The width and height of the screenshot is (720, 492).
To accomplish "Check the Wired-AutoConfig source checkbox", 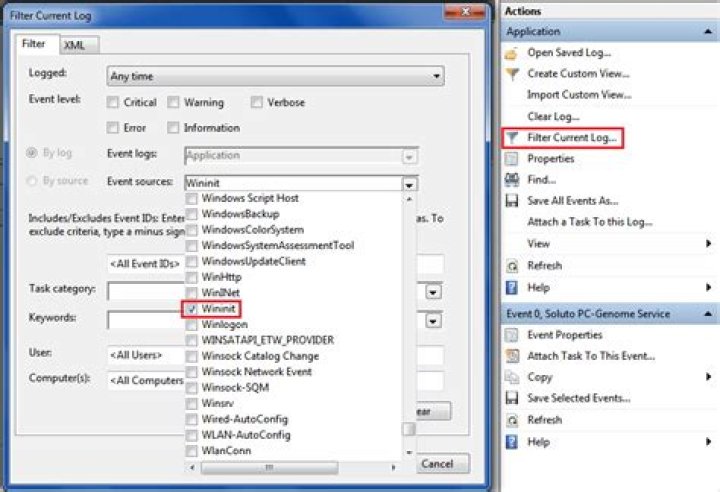I will (192, 419).
